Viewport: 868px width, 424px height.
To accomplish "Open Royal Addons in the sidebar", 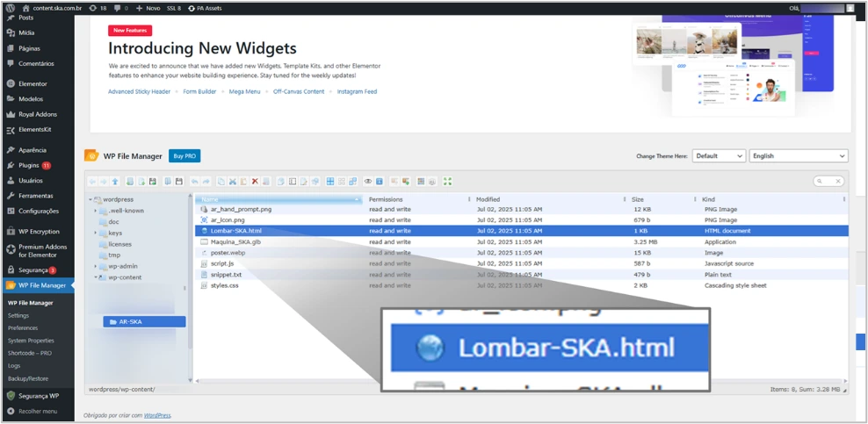I will (37, 114).
